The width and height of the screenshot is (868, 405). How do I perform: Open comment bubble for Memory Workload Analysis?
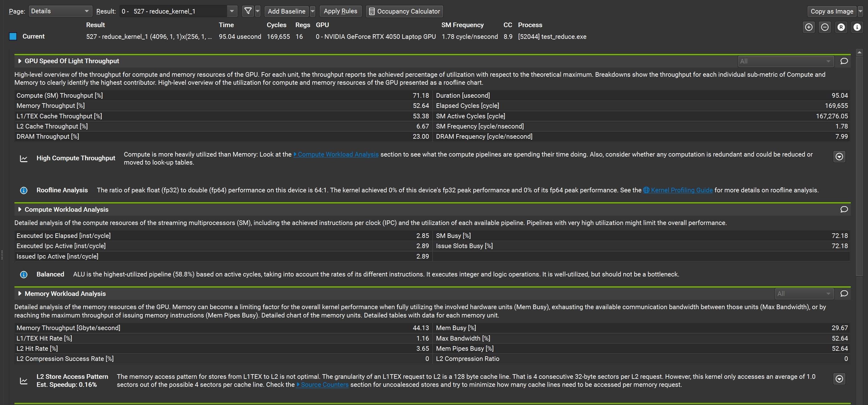(844, 293)
